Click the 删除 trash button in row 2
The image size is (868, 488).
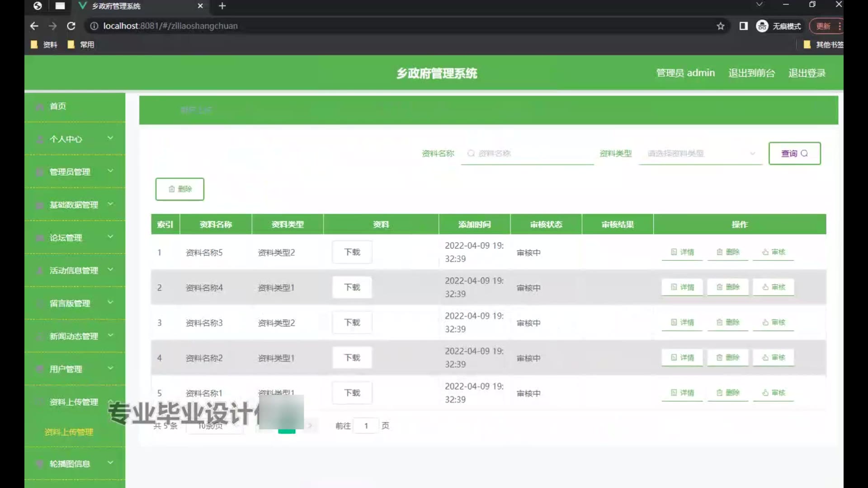(728, 287)
